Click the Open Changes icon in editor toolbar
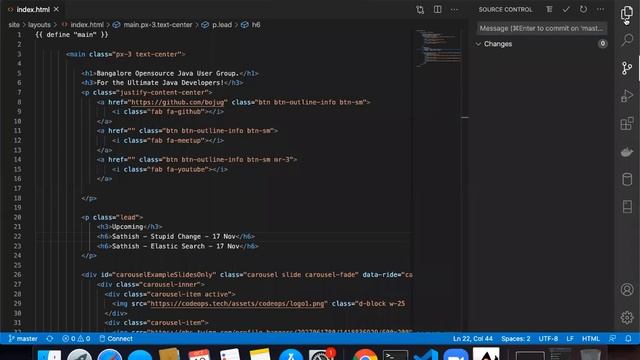The image size is (640, 360). click(420, 9)
